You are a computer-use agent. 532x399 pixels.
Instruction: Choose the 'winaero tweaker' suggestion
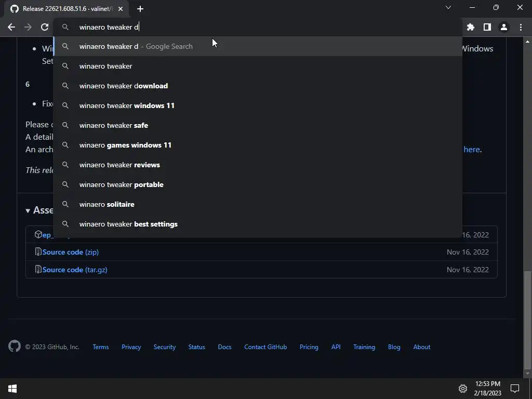(258, 66)
